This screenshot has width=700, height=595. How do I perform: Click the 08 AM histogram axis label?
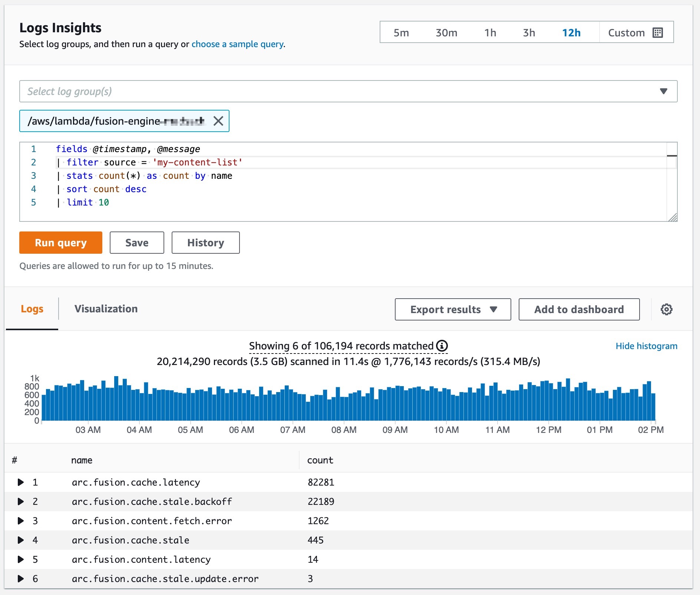click(344, 430)
